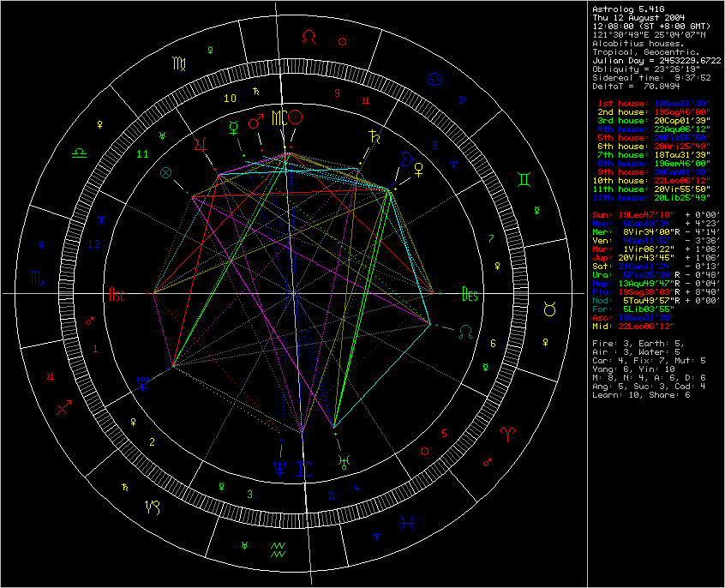The image size is (725, 588).
Task: Select the yellow MC label at chart top
Action: click(278, 117)
